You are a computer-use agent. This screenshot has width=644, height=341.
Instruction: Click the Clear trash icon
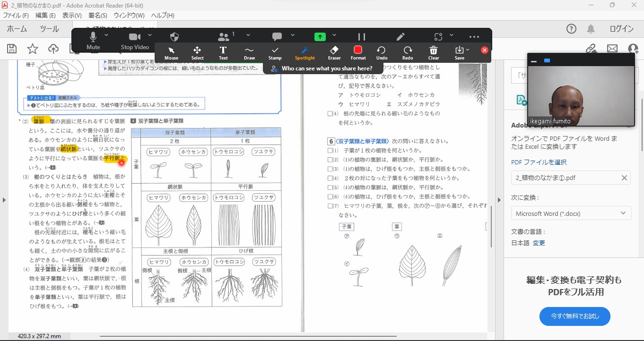pos(434,52)
